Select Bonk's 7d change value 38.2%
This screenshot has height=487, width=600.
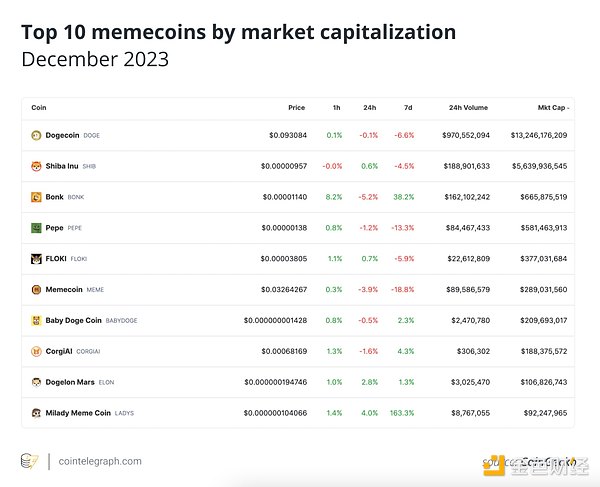(403, 197)
